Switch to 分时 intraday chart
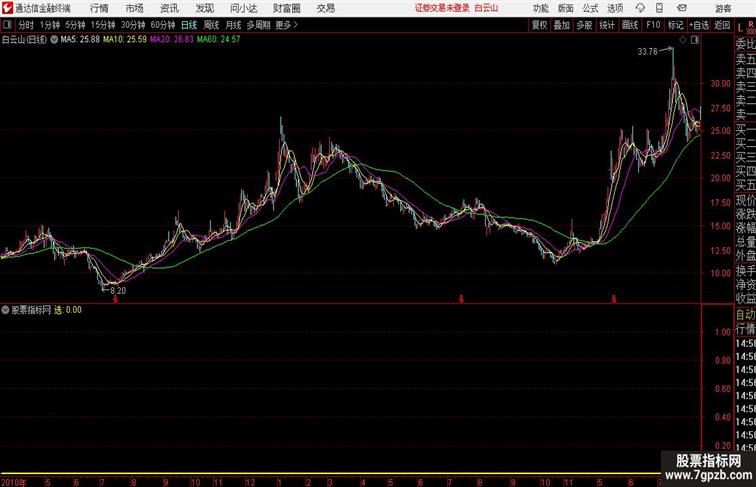Viewport: 756px width, 487px height. tap(26, 25)
